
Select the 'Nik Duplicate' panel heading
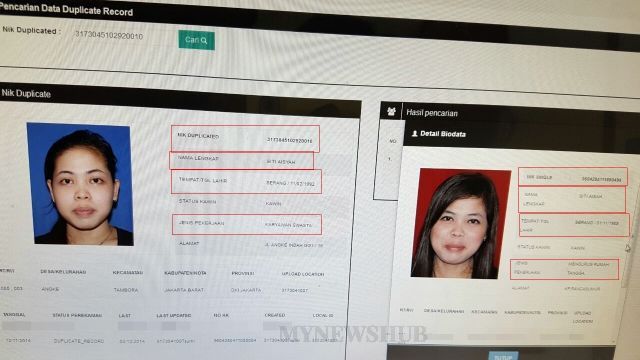coord(26,93)
